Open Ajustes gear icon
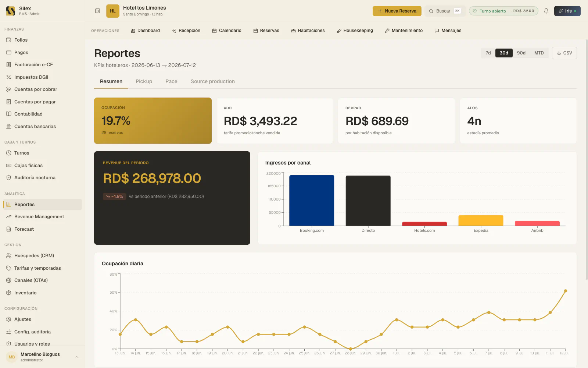 pos(8,319)
